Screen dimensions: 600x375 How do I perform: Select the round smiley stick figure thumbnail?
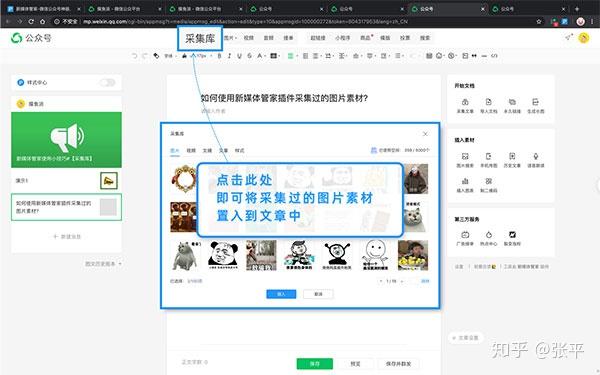[375, 255]
